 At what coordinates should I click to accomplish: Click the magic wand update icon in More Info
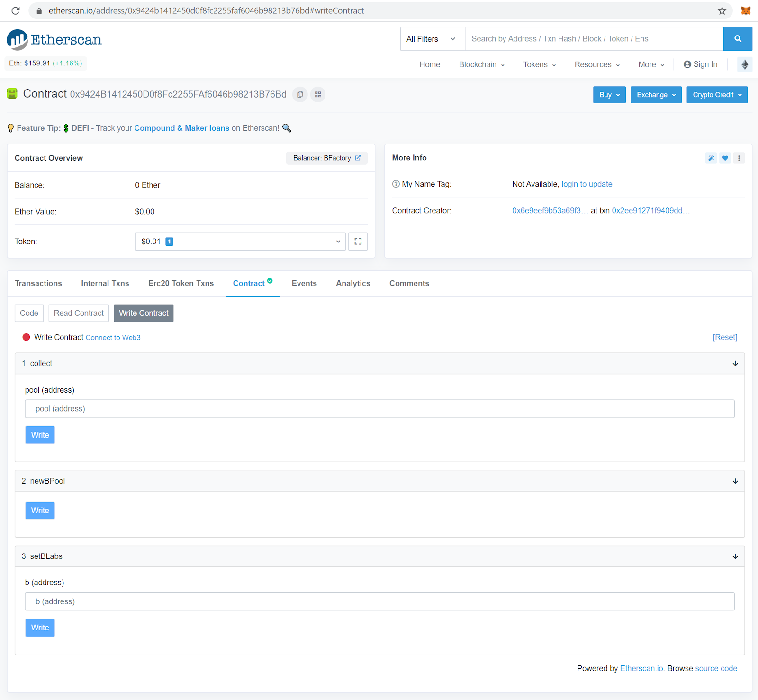click(x=711, y=158)
